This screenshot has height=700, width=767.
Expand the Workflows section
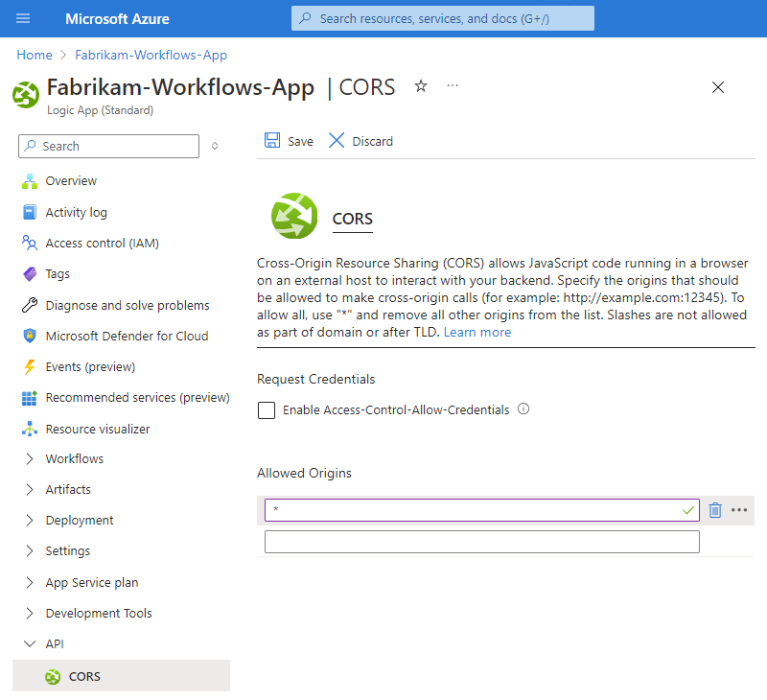click(x=76, y=458)
